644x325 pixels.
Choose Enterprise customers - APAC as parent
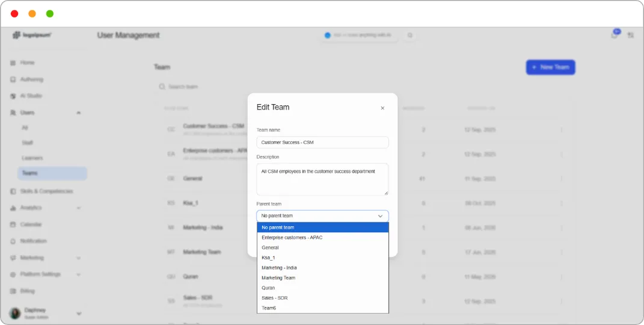(322, 238)
